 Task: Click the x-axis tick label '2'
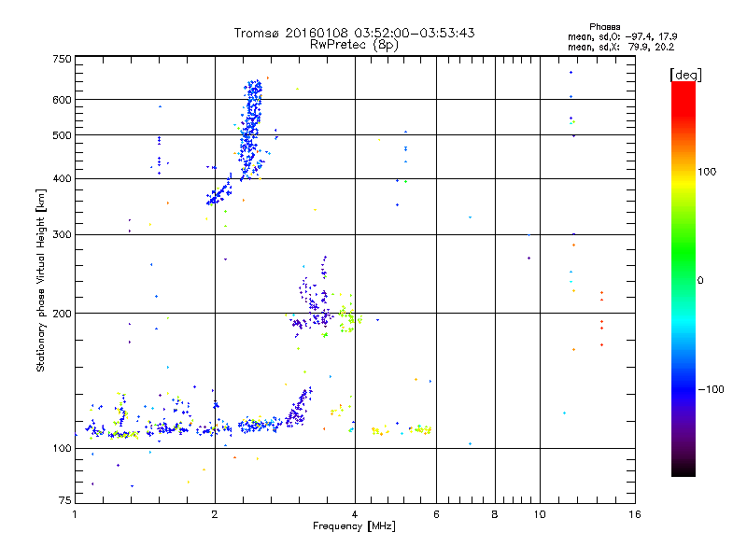(x=215, y=514)
